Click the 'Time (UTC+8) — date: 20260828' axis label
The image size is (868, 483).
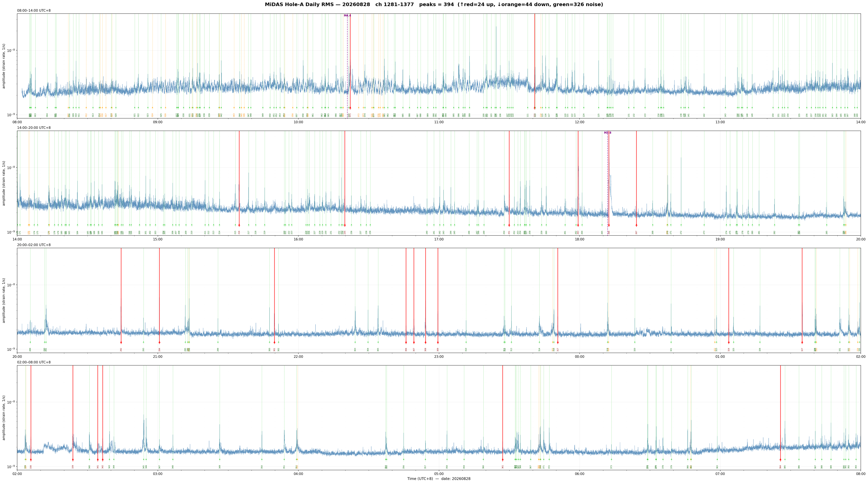click(x=439, y=479)
